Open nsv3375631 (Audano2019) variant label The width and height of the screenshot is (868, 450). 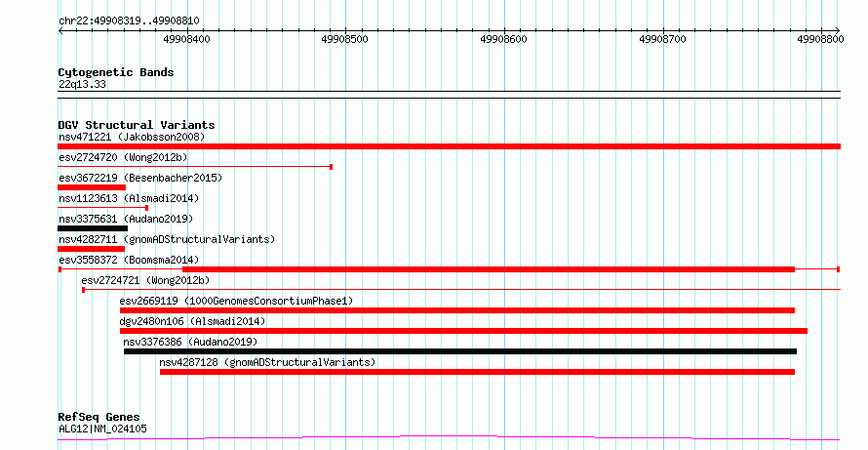tap(126, 219)
